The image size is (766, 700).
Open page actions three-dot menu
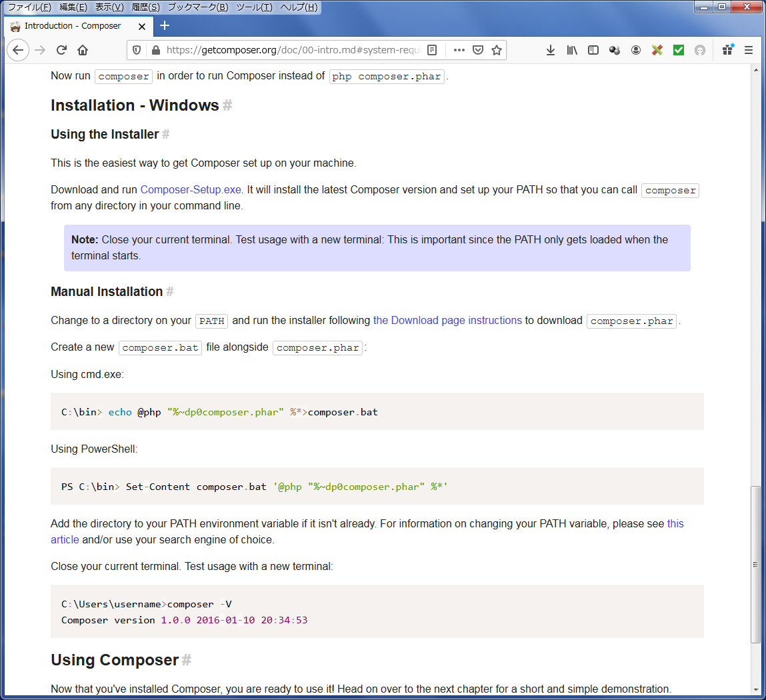tap(459, 50)
